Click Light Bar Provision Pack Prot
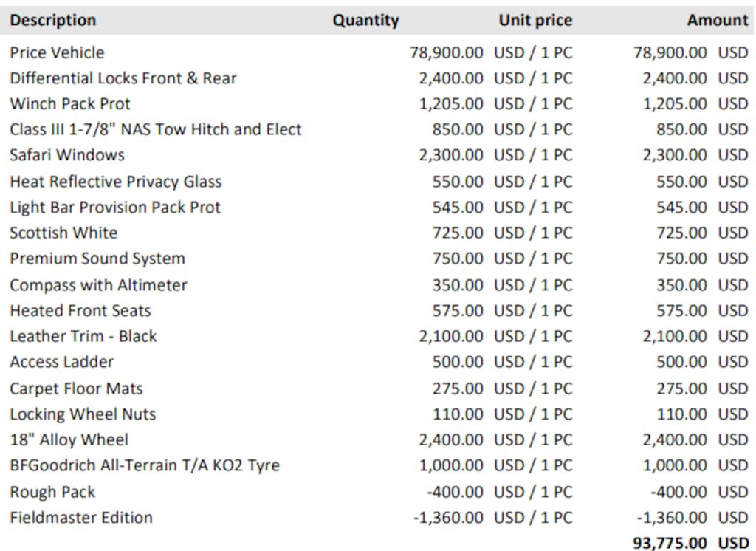Image resolution: width=756 pixels, height=551 pixels. click(114, 208)
